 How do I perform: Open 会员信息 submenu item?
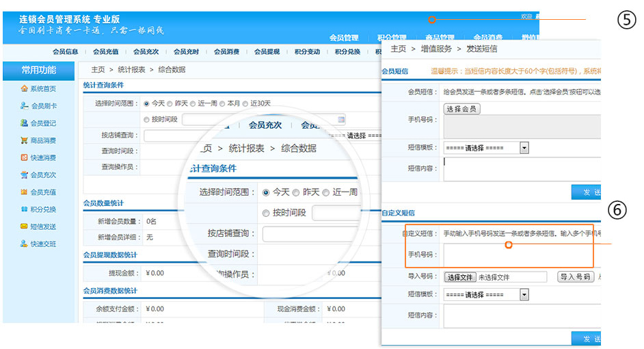tap(66, 52)
